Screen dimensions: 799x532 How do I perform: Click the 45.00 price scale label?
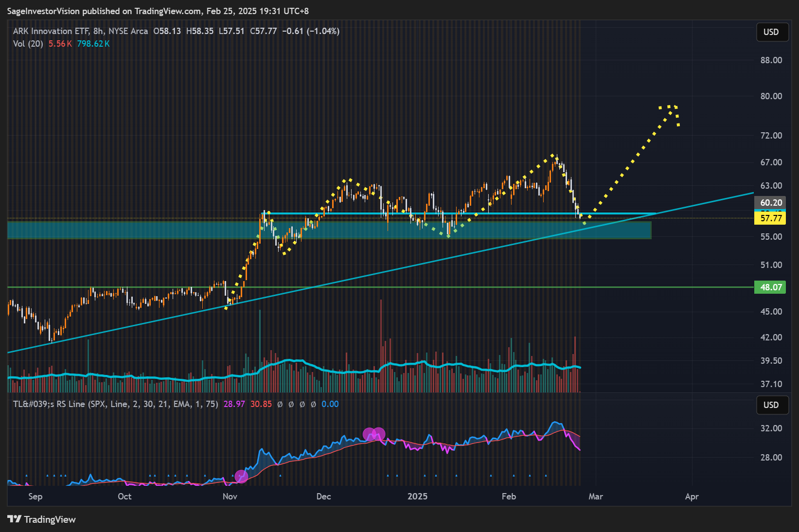771,312
